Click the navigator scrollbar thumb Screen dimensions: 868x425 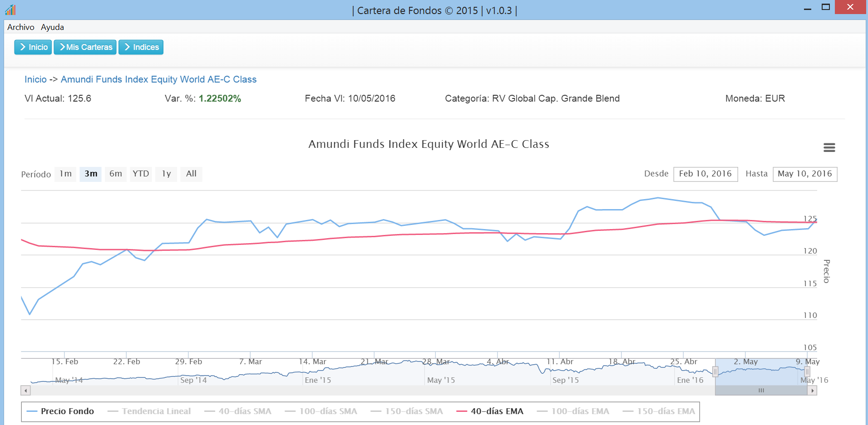[x=761, y=391]
